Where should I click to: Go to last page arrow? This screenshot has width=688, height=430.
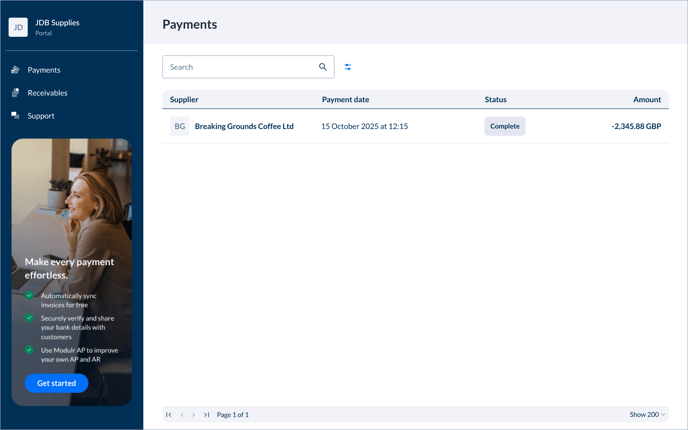[206, 415]
